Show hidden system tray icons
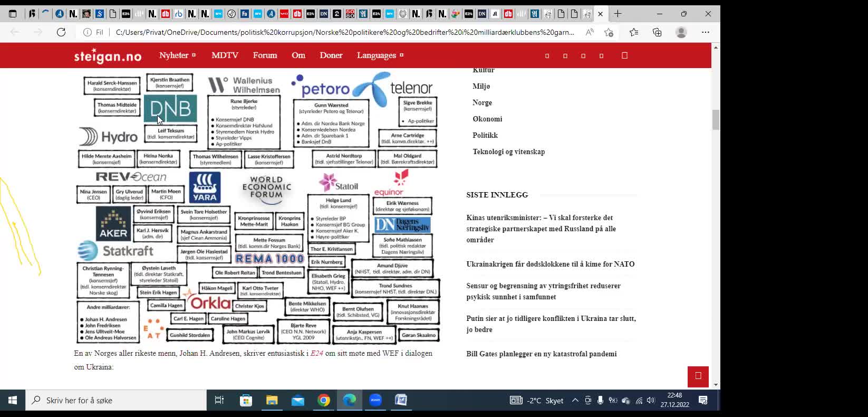This screenshot has height=417, width=868. click(x=575, y=400)
